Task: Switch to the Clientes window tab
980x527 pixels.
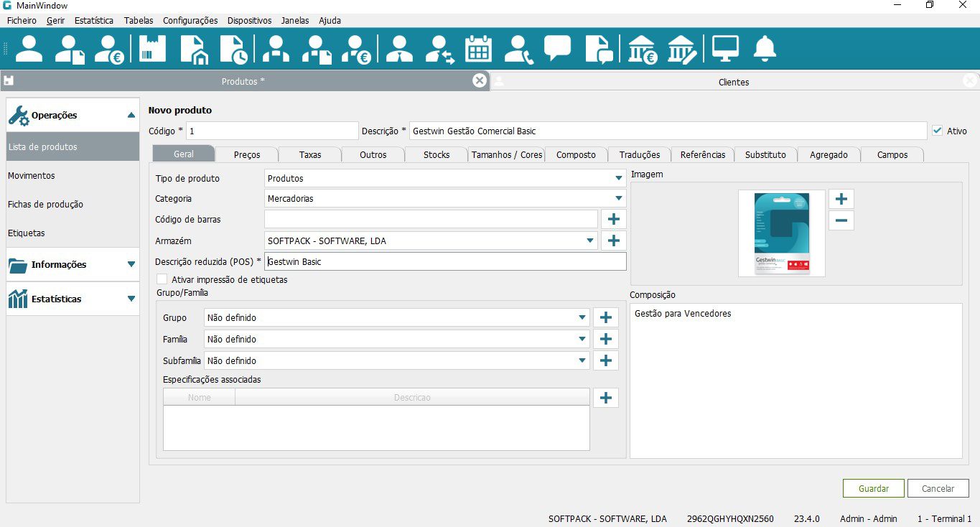Action: coord(734,82)
